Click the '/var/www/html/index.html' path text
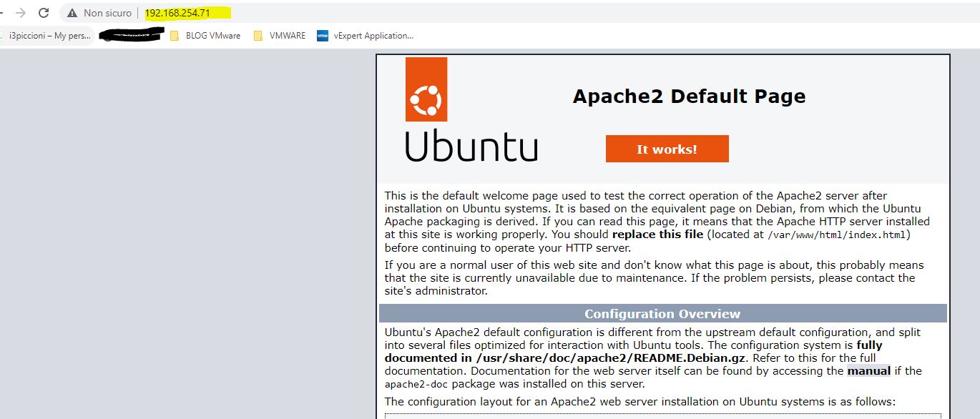The width and height of the screenshot is (980, 419). pos(836,235)
